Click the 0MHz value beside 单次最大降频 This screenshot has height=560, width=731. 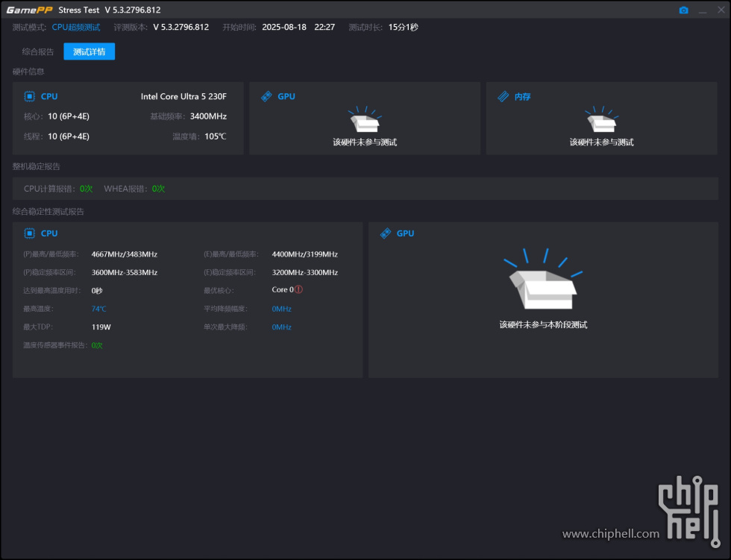(282, 327)
